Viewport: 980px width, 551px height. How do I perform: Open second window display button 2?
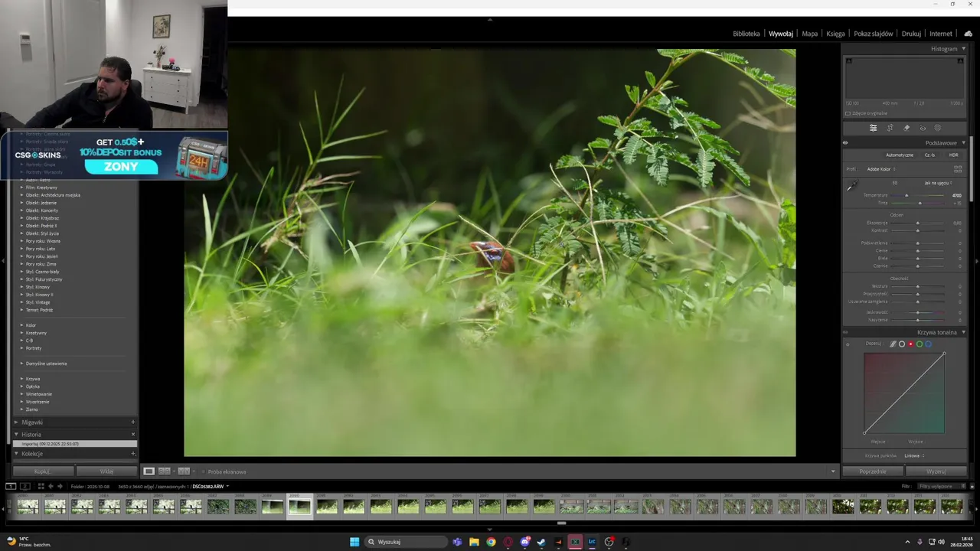point(25,486)
